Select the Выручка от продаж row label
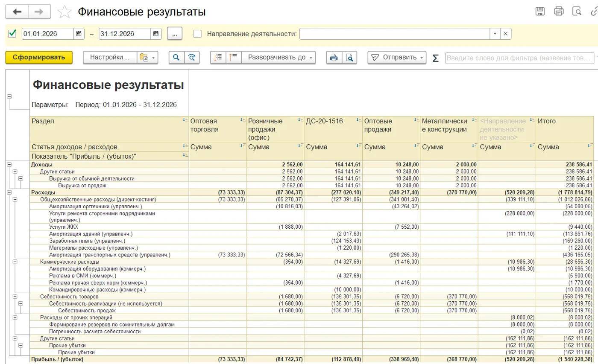The height and width of the screenshot is (364, 598). [82, 186]
